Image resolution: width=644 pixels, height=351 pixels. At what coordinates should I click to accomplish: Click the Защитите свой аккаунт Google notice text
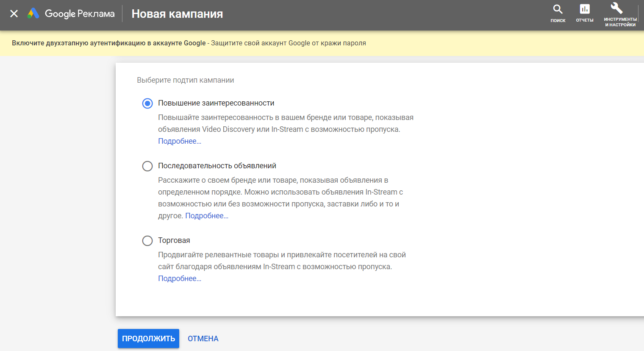(x=288, y=43)
